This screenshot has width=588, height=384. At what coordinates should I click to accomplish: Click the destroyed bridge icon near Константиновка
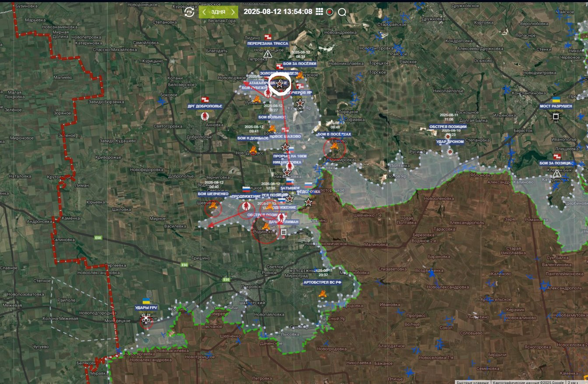[x=556, y=116]
